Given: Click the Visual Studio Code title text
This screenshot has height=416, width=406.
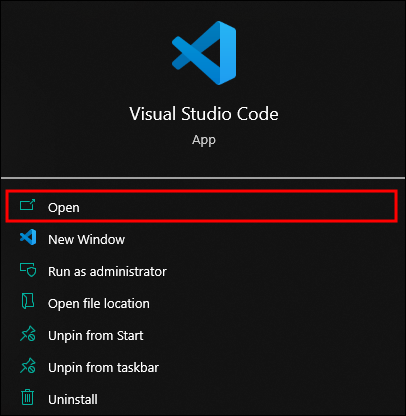Looking at the screenshot, I should click(204, 114).
